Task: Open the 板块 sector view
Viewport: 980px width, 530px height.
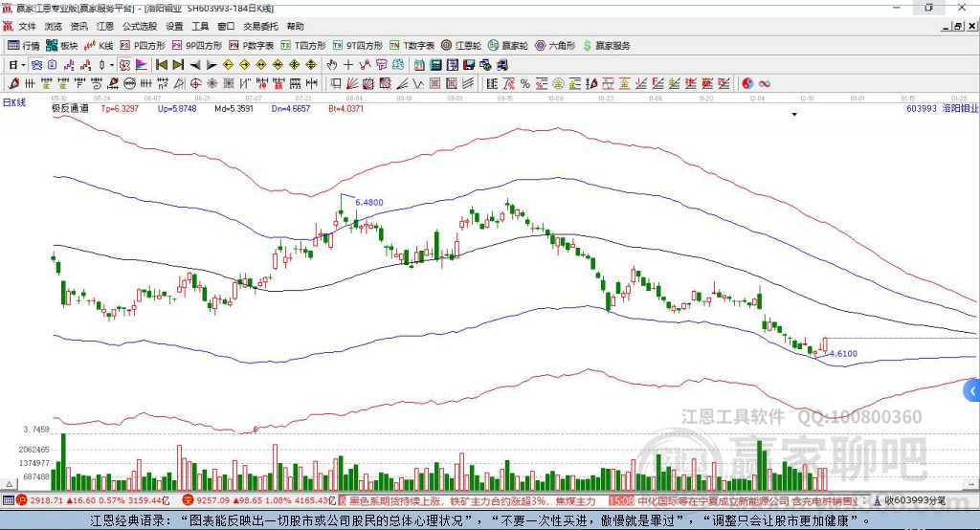Action: [62, 46]
